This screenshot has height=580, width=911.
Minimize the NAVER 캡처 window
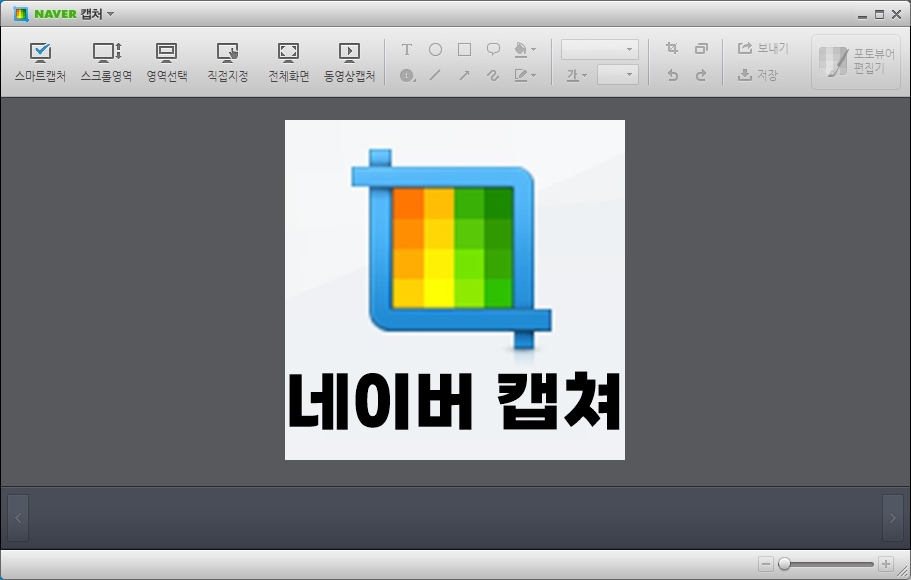pos(862,16)
